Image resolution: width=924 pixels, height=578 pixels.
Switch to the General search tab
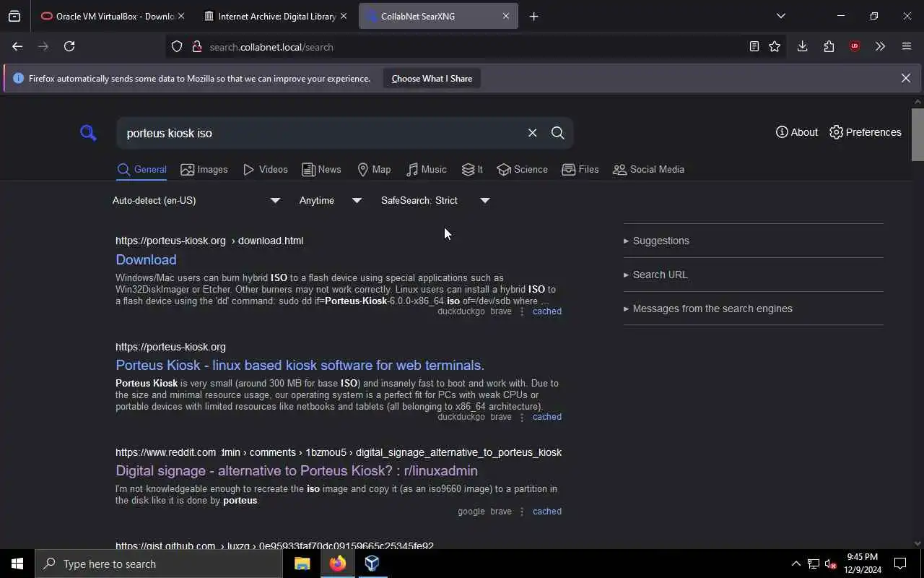pos(141,170)
